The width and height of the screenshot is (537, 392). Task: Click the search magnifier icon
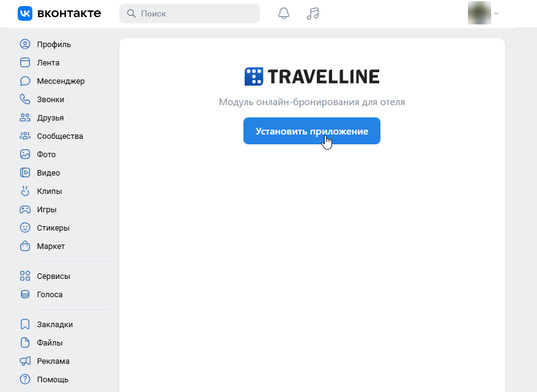(131, 13)
